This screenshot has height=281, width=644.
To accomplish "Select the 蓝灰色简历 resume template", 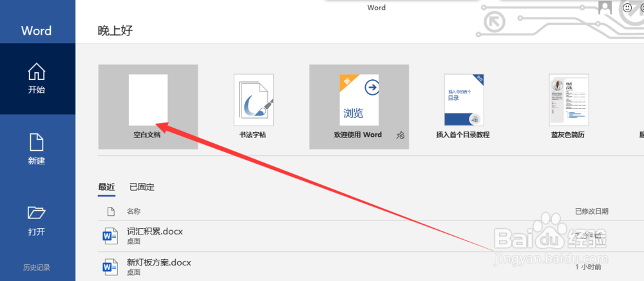I will [x=569, y=107].
